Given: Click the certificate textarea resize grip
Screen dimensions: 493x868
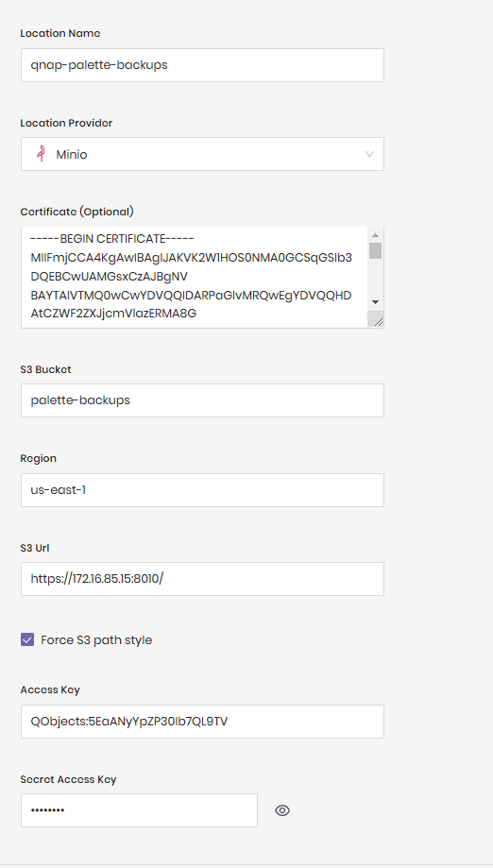Looking at the screenshot, I should point(378,322).
